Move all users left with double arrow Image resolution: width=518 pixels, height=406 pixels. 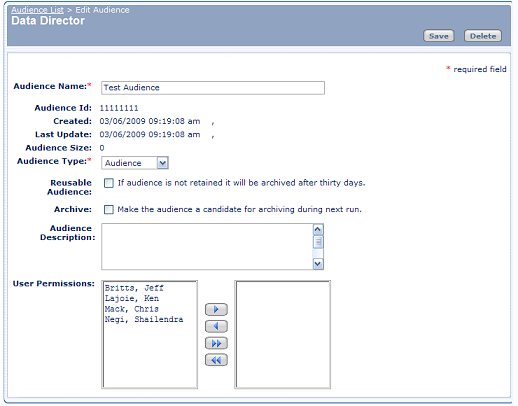[216, 360]
